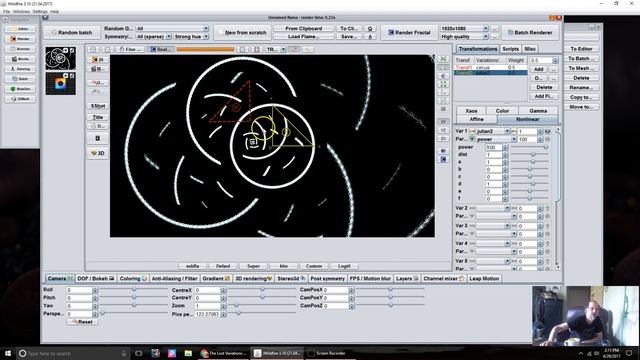Open the transform Color tab
640x360 pixels.
(x=502, y=111)
